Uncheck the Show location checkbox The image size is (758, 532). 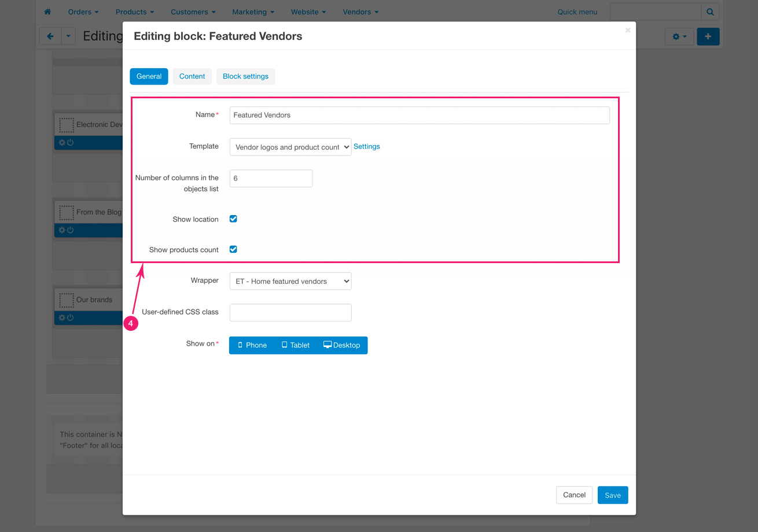[x=233, y=219]
